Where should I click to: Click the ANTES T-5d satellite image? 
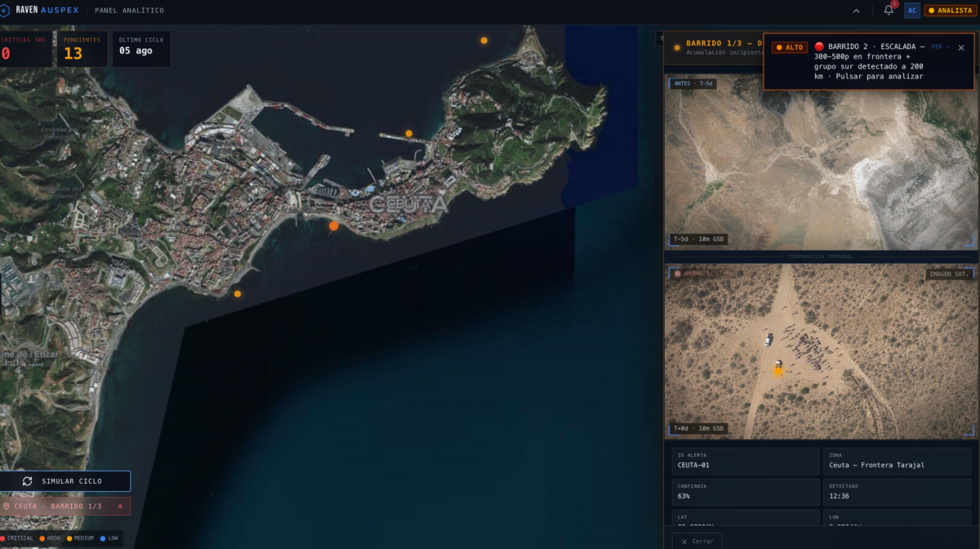821,162
